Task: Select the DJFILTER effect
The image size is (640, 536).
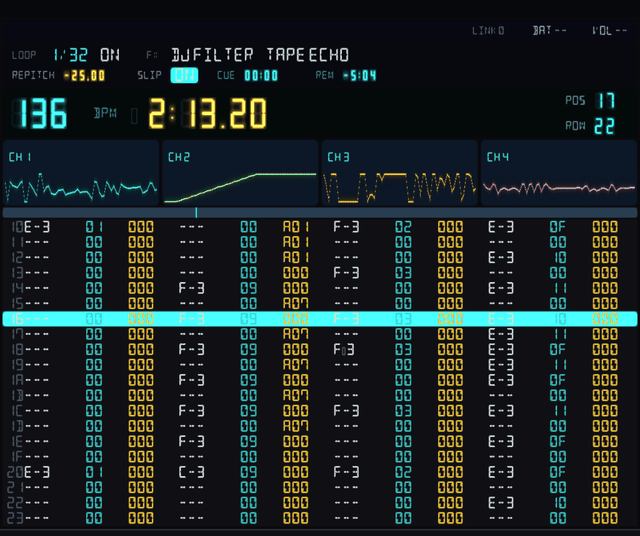Action: 212,55
